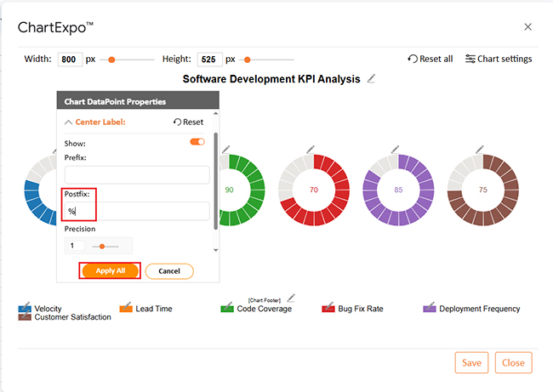Edit the chart title with pencil icon
The height and width of the screenshot is (392, 553).
pos(371,78)
